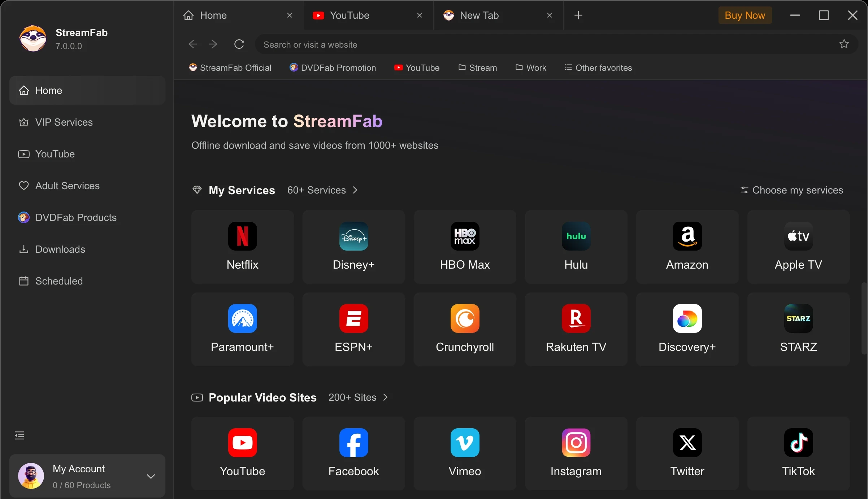This screenshot has height=499, width=868.
Task: View Downloads in the sidebar
Action: click(87, 249)
